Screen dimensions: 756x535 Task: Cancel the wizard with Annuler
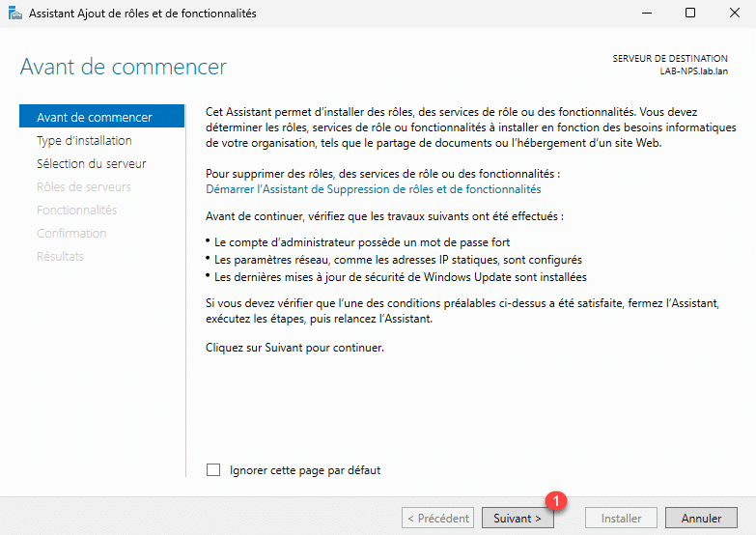pyautogui.click(x=701, y=519)
